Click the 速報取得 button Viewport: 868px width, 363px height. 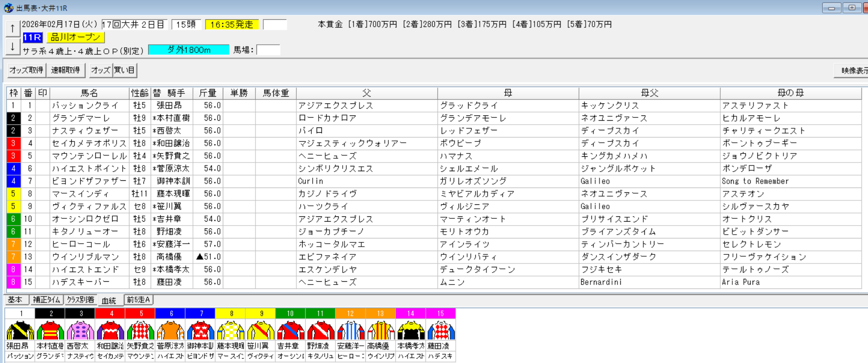[x=66, y=70]
